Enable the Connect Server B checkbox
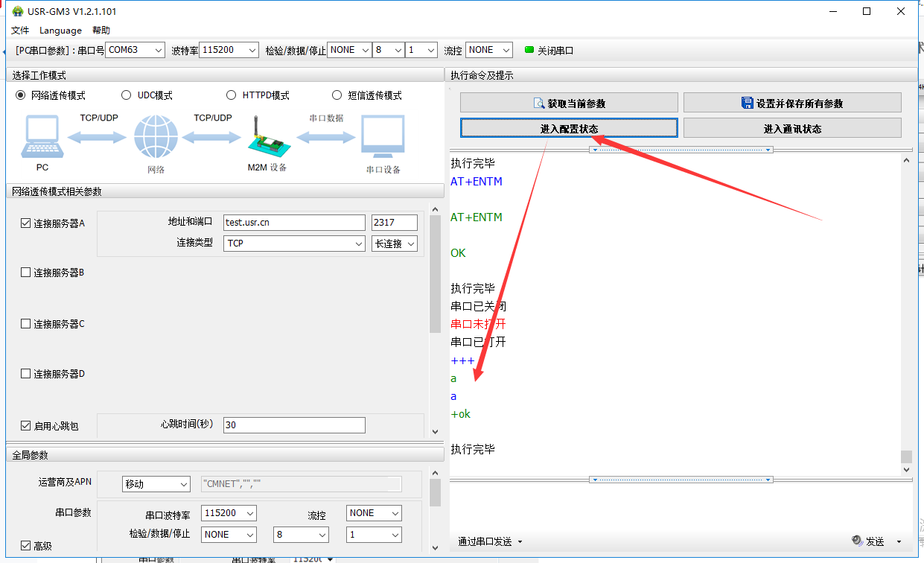Screen dimensions: 924x563 tap(26, 273)
